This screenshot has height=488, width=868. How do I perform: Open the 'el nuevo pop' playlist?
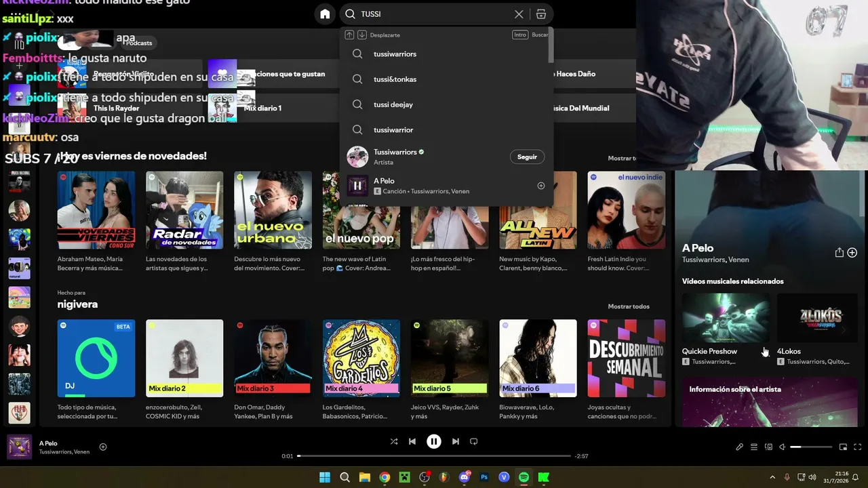(x=361, y=222)
